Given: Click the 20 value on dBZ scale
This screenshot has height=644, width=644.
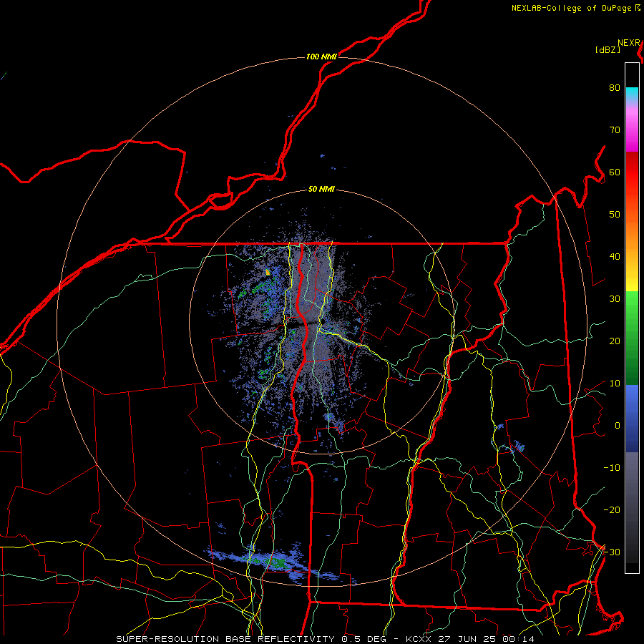Looking at the screenshot, I should (x=615, y=341).
